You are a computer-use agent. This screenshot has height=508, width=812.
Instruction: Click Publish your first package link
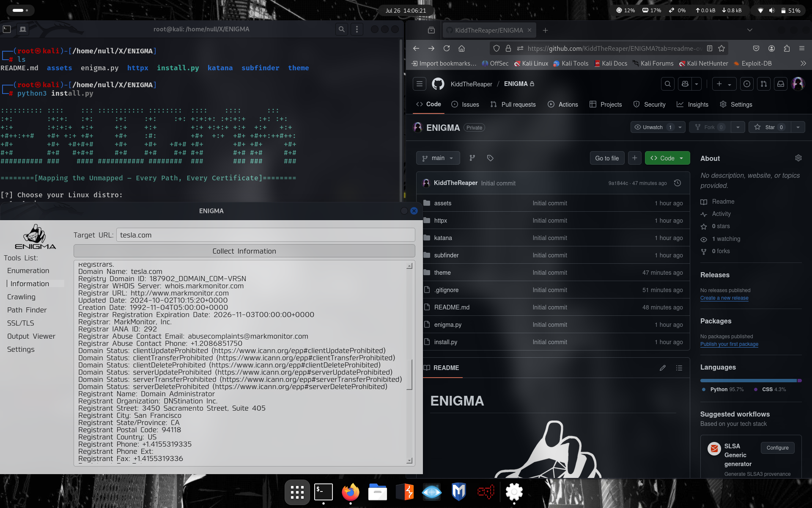click(729, 344)
